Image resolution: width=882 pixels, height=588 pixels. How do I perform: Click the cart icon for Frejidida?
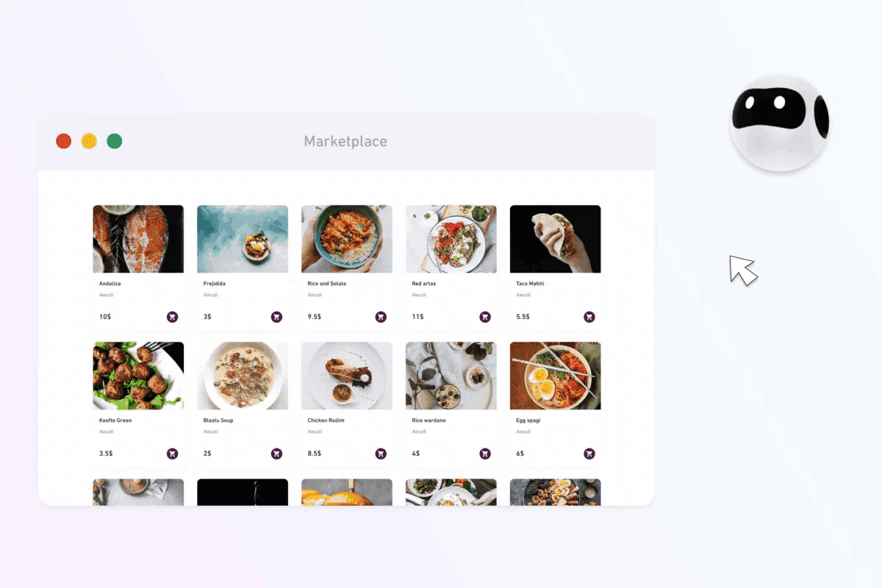(276, 317)
